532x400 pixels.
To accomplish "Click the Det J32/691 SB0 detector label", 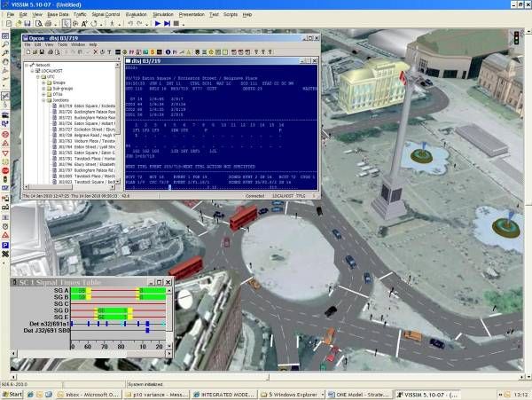I will click(x=46, y=331).
